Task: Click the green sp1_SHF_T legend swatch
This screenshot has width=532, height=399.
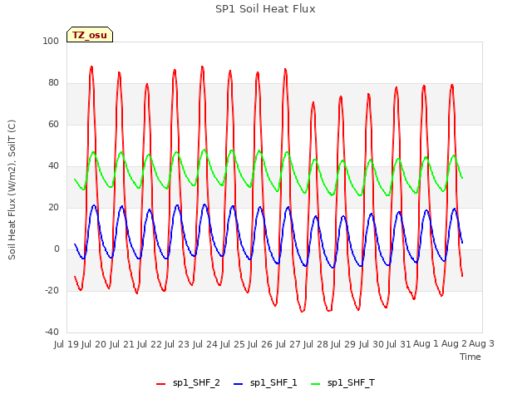Action: pos(316,384)
